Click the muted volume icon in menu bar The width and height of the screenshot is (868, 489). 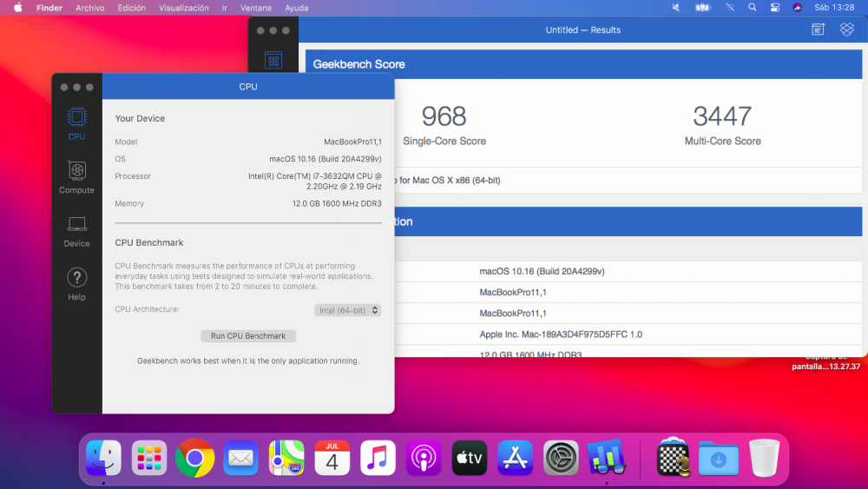676,8
